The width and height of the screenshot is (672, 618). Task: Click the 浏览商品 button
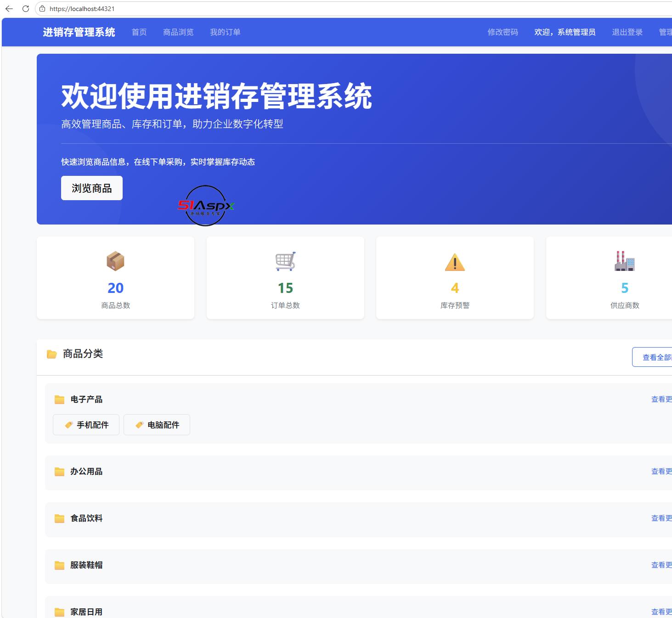92,188
